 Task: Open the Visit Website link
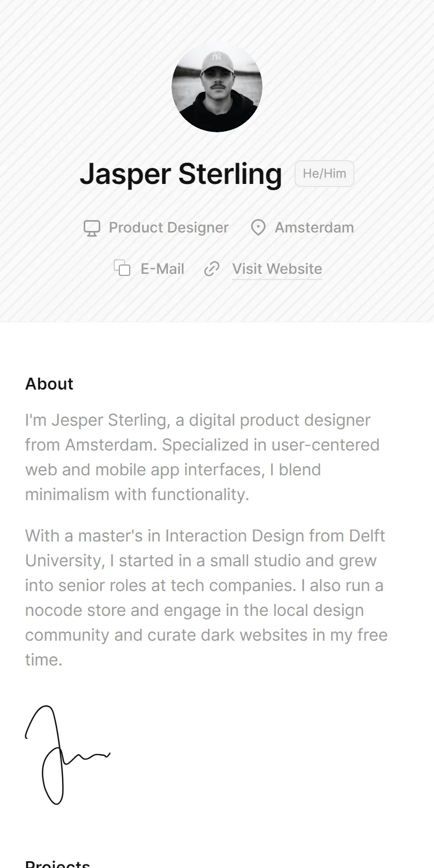click(x=277, y=269)
